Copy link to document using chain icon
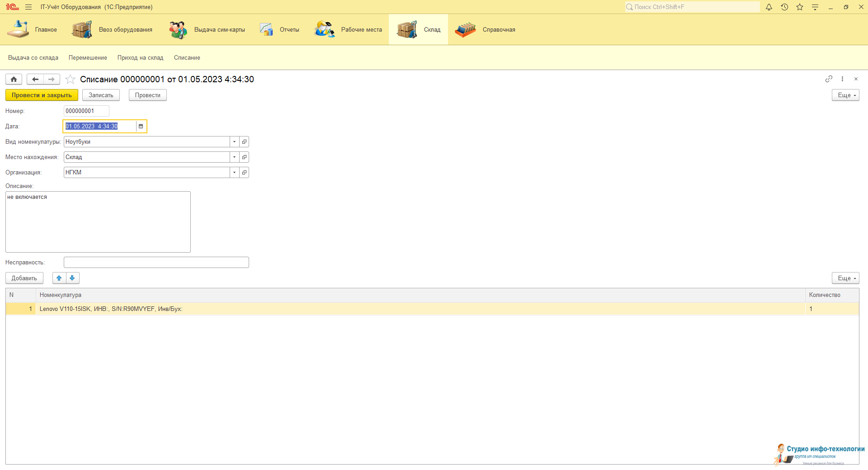 click(x=828, y=79)
